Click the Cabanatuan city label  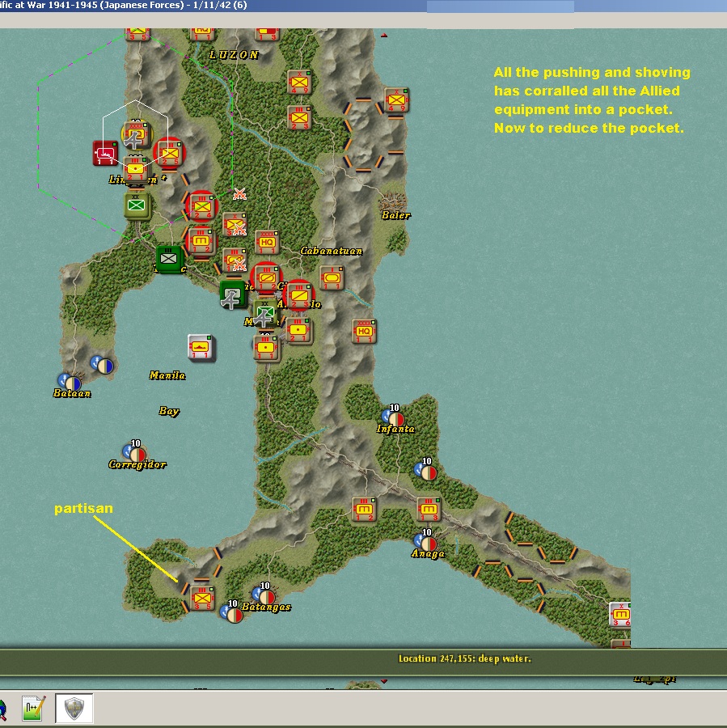point(331,251)
